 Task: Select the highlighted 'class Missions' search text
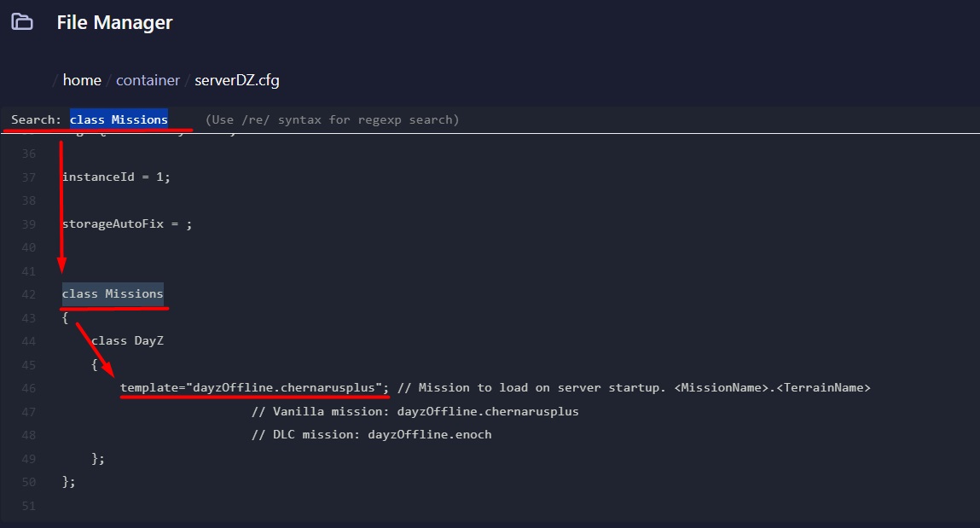pos(119,119)
